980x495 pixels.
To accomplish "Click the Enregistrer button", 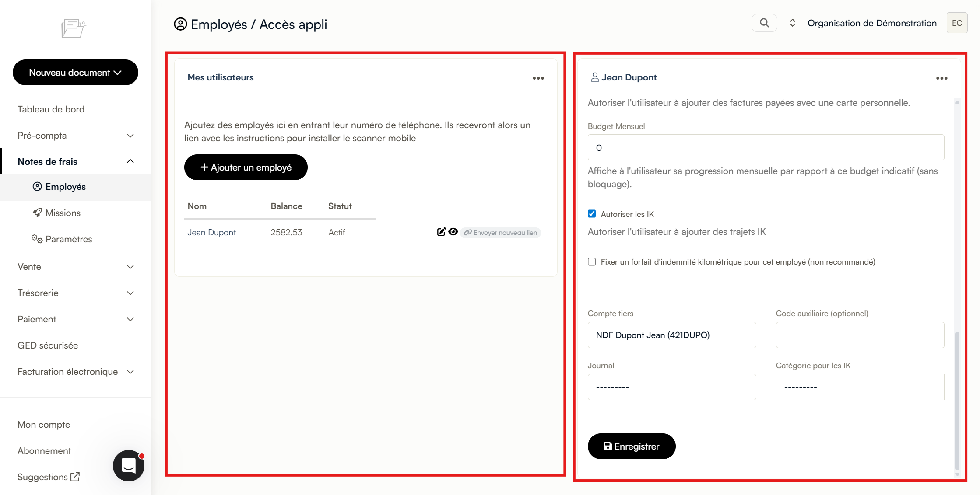I will pyautogui.click(x=632, y=446).
